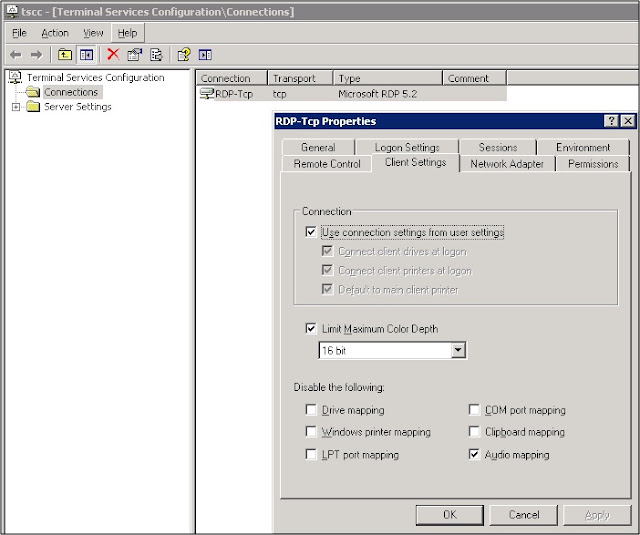Open the View menu
Screen dimensions: 640x535
tap(93, 33)
